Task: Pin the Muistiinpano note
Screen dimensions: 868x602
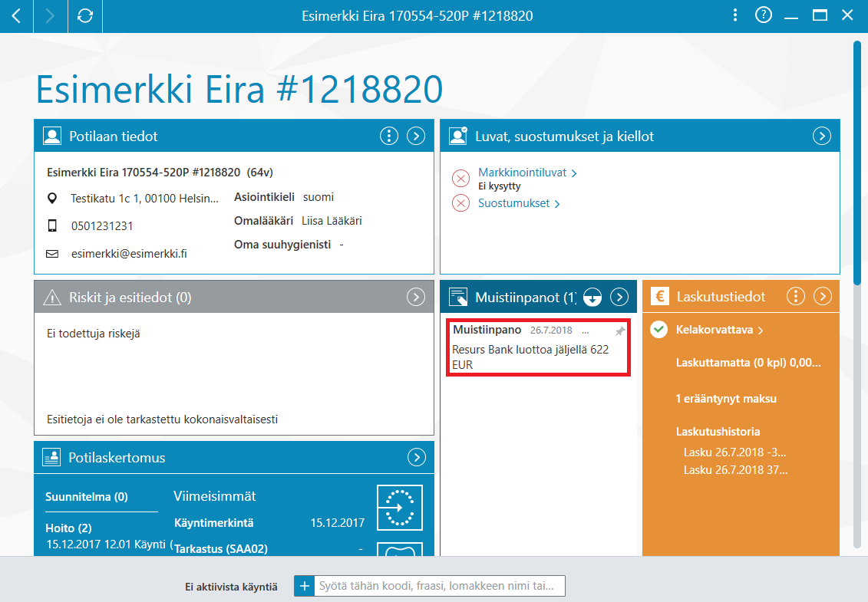Action: (x=620, y=331)
